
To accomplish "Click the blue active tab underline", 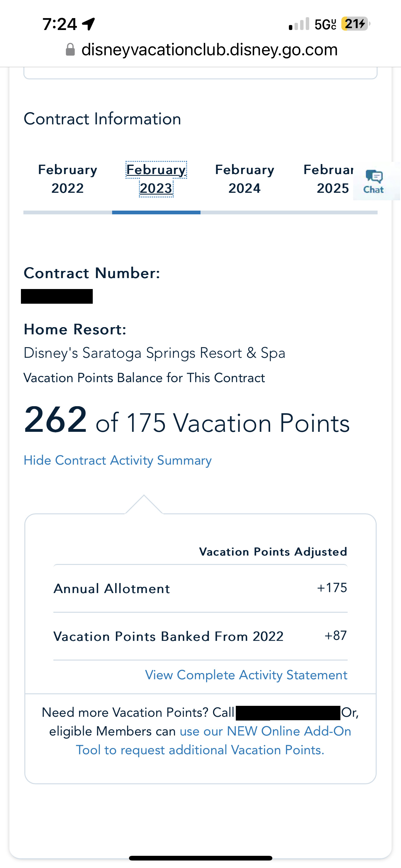I will [x=156, y=212].
